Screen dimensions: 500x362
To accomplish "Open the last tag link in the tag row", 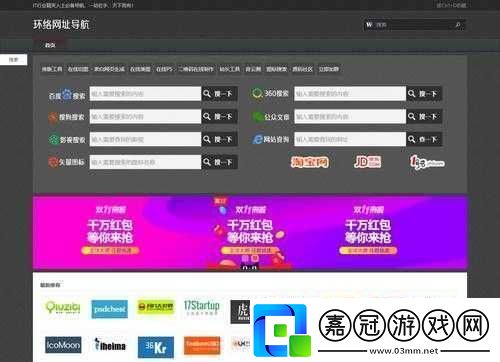I will coord(329,69).
